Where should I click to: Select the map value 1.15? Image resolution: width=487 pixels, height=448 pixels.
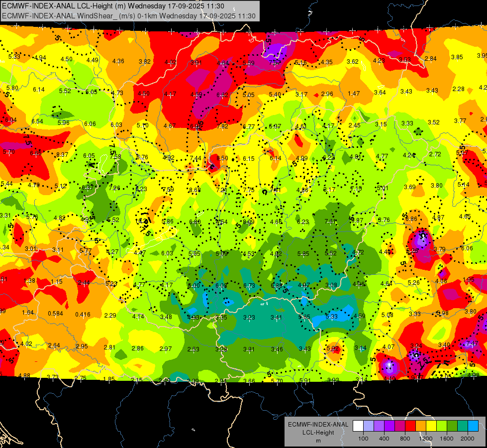pyautogui.click(x=57, y=282)
